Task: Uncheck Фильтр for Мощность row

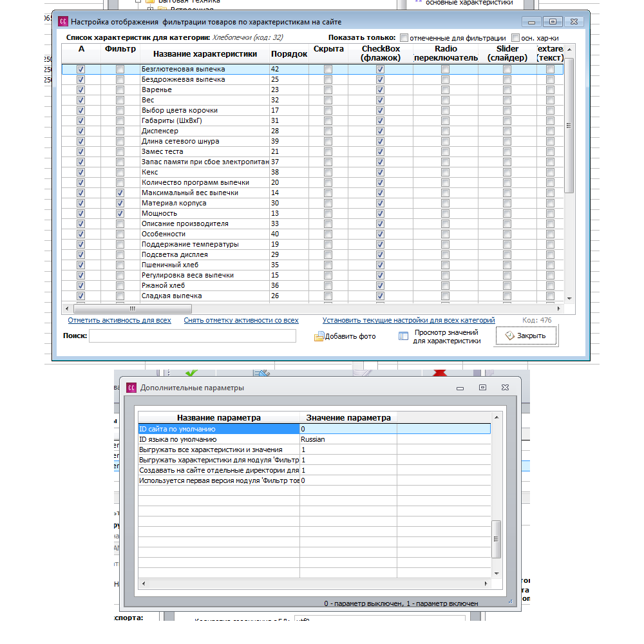Action: pyautogui.click(x=120, y=213)
